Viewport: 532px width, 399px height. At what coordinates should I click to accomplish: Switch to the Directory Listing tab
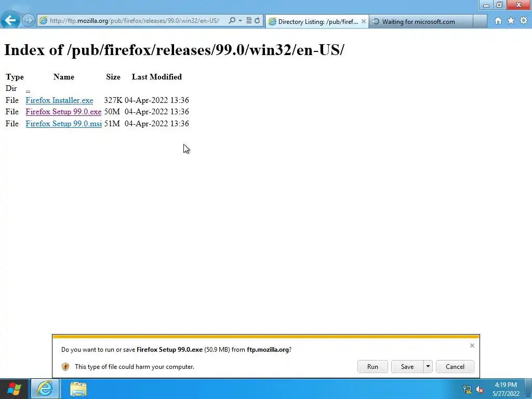317,21
